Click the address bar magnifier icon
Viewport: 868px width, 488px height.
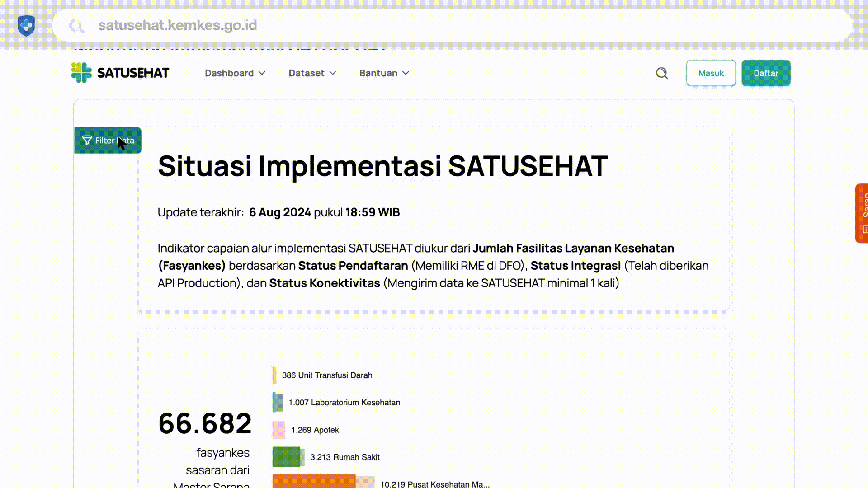(x=76, y=26)
